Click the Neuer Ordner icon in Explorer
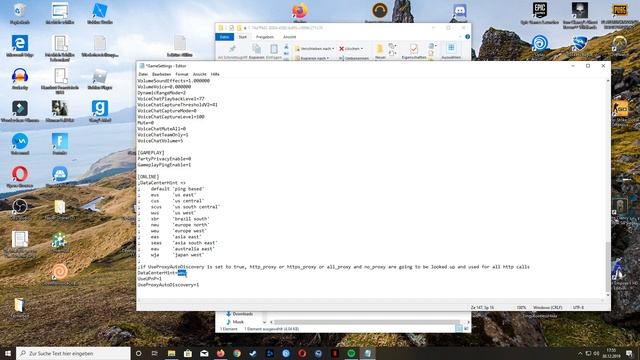The width and height of the screenshot is (640, 360). pyautogui.click(x=380, y=49)
